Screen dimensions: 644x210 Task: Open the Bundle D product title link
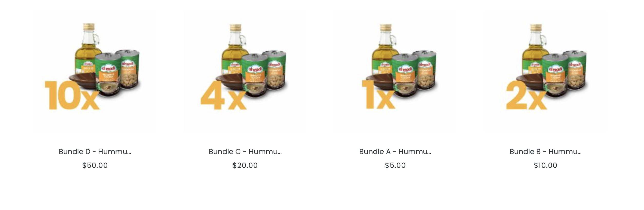tap(95, 151)
